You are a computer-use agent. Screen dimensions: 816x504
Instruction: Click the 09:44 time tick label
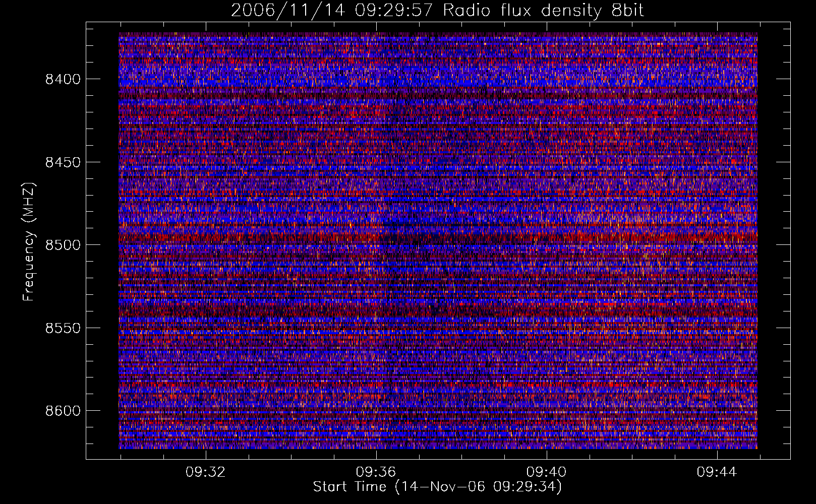click(717, 472)
